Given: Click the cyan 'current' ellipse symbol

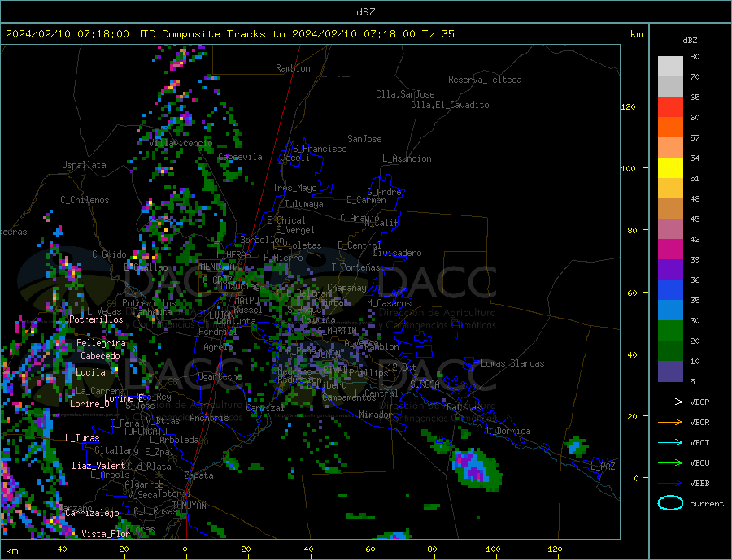Looking at the screenshot, I should coord(670,503).
